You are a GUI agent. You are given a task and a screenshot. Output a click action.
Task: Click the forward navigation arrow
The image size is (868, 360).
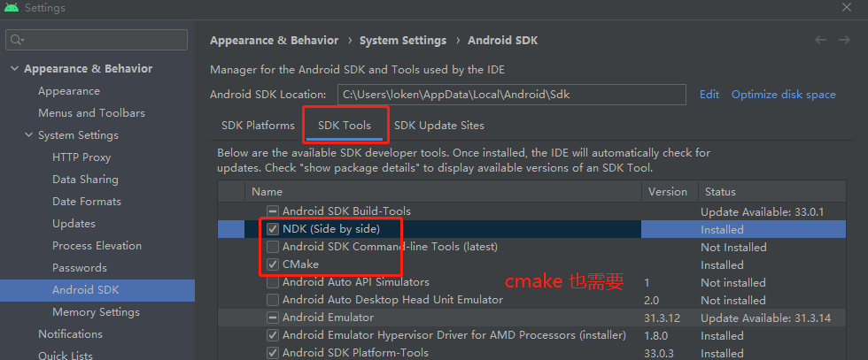844,40
